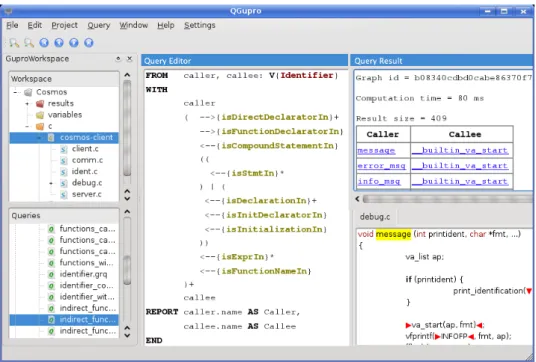Click the comm.c source file icon
536x362 pixels.
64,160
